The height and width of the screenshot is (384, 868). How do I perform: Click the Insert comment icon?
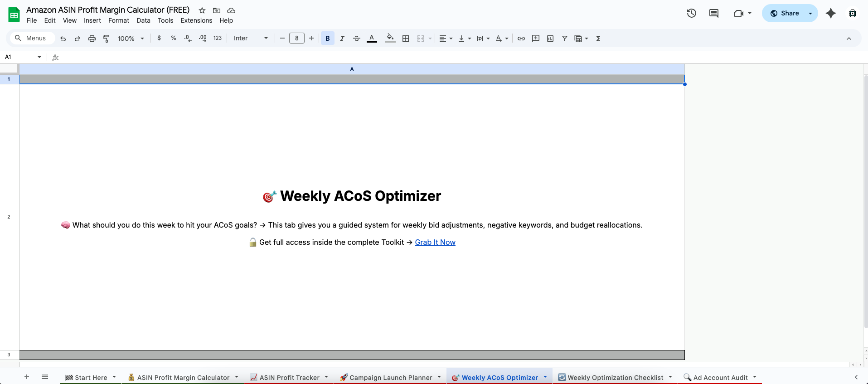click(536, 39)
